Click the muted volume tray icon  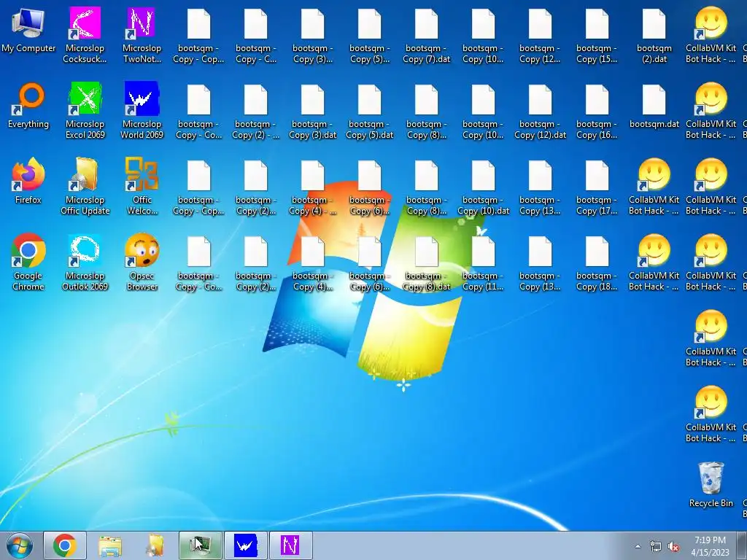coord(673,546)
